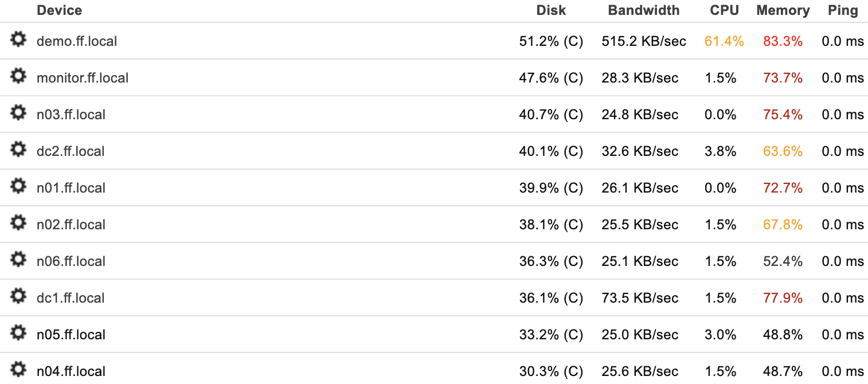Click the gear icon next to dc2.ff.local
The width and height of the screenshot is (868, 384).
click(x=18, y=150)
